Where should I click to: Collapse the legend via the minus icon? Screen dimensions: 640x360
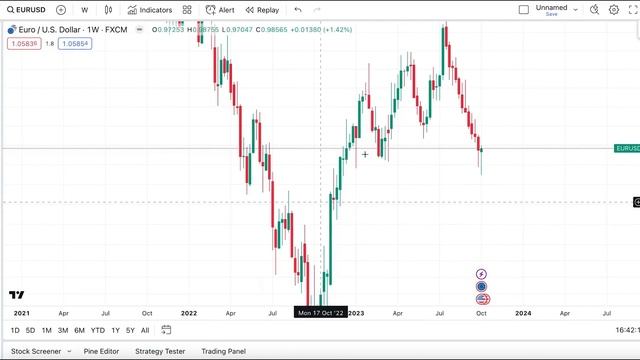click(x=140, y=30)
